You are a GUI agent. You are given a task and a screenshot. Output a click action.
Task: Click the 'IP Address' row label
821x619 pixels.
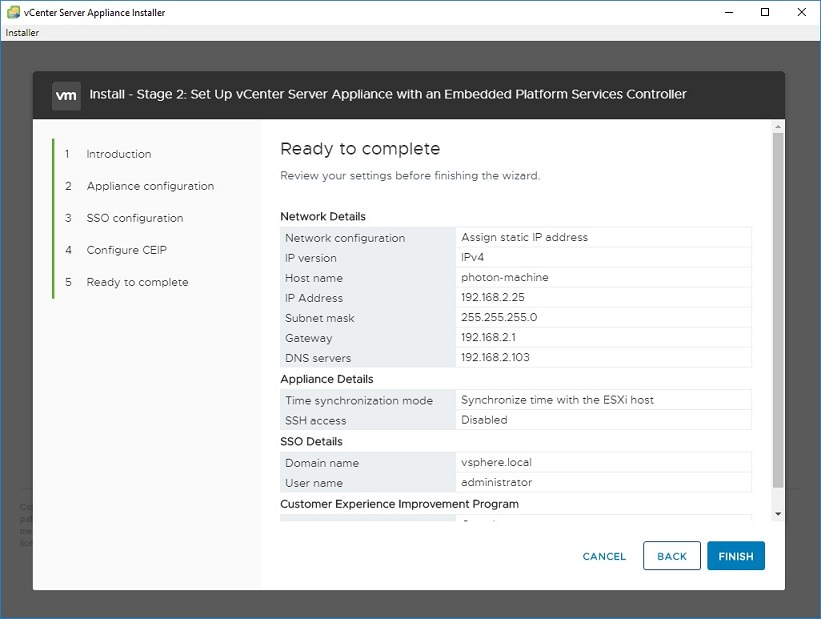click(314, 298)
